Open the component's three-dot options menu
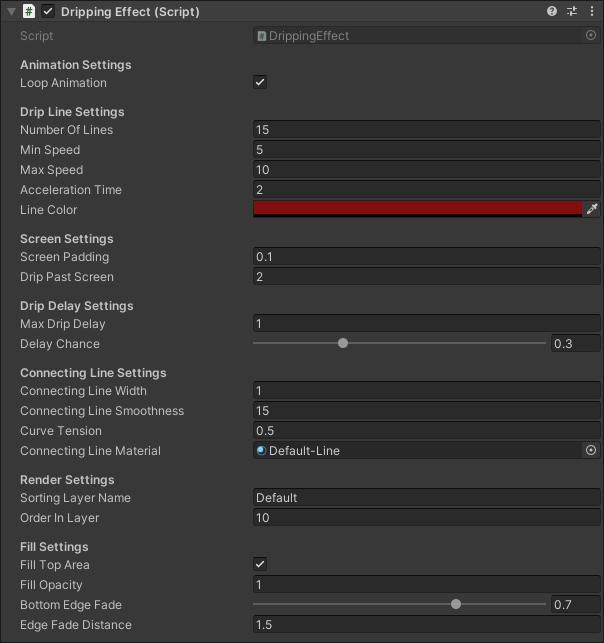604x643 pixels. click(592, 12)
